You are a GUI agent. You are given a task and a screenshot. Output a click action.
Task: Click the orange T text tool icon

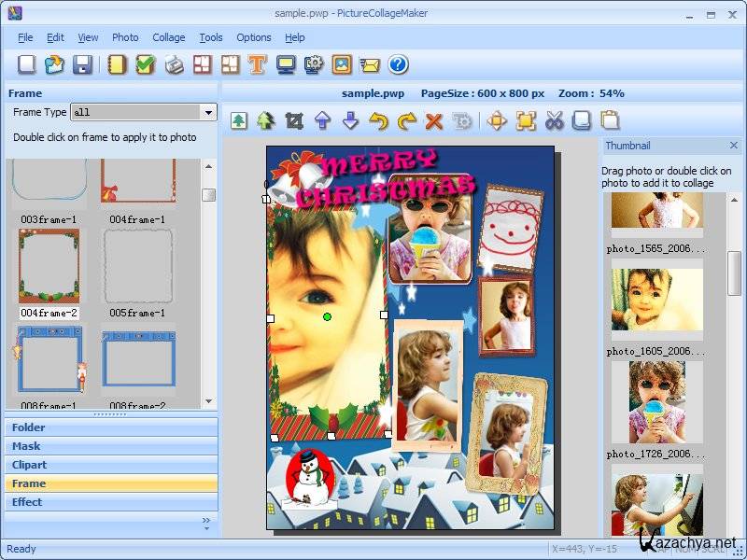coord(258,64)
